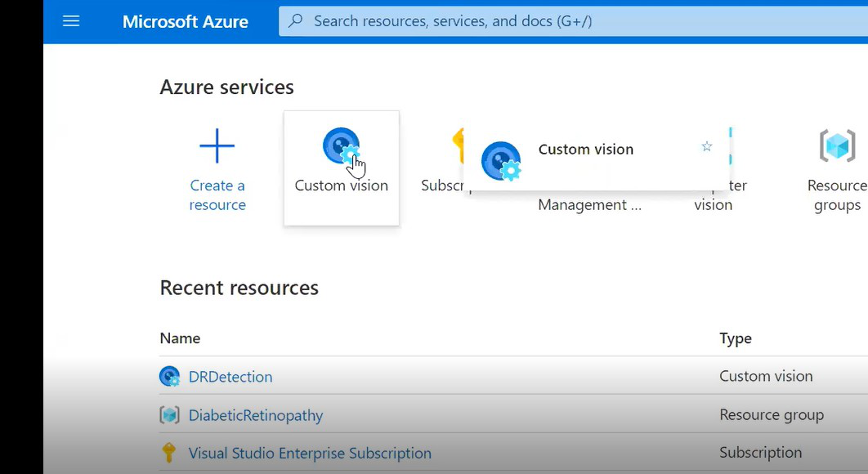The width and height of the screenshot is (868, 474).
Task: Select the Custom vision title in the tooltip popup
Action: [586, 150]
